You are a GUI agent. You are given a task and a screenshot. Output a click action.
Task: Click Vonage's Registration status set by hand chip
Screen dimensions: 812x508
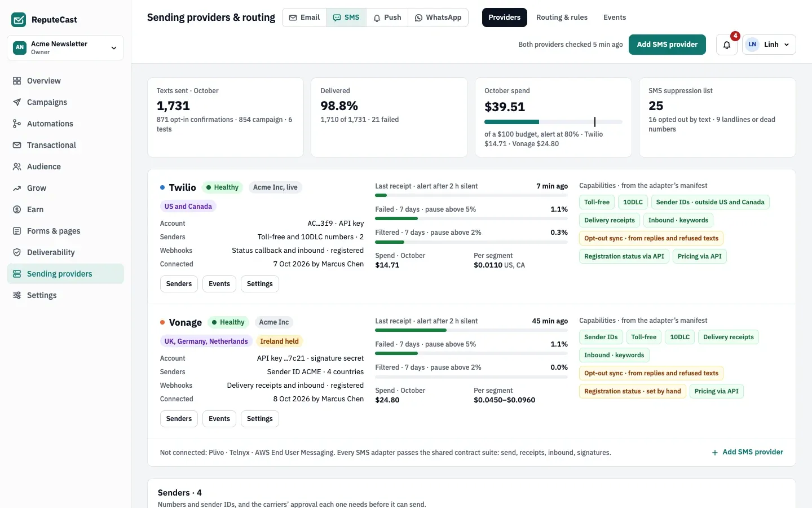pyautogui.click(x=633, y=391)
